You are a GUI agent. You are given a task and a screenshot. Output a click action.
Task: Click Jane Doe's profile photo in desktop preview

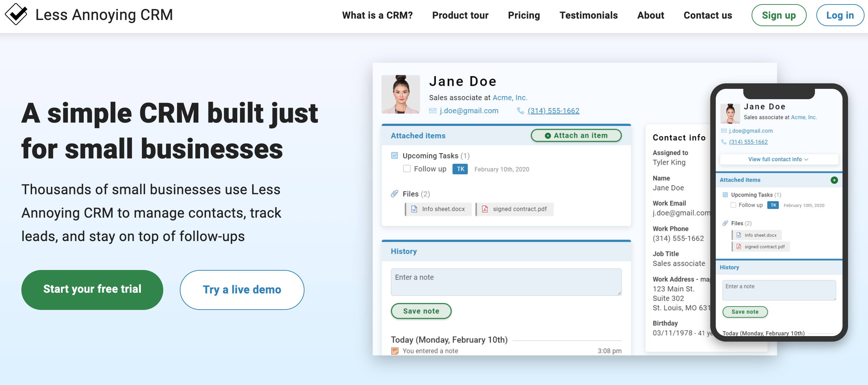click(401, 94)
